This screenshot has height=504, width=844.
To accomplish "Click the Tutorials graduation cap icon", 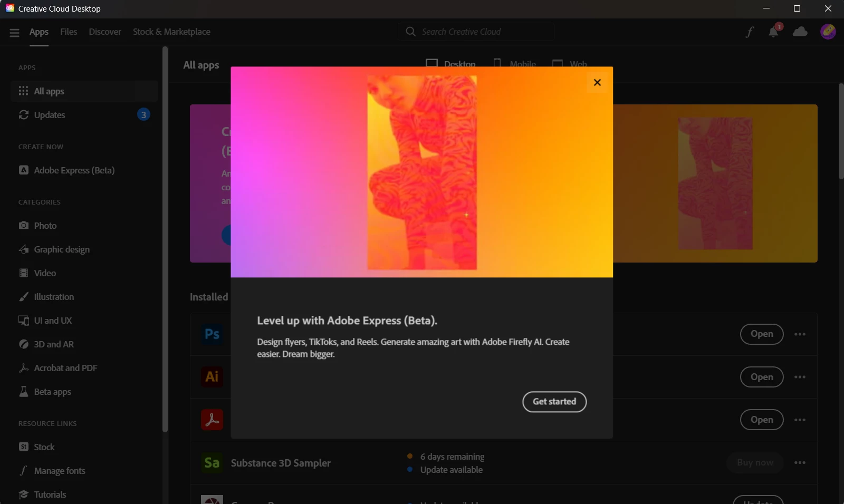I will tap(24, 494).
